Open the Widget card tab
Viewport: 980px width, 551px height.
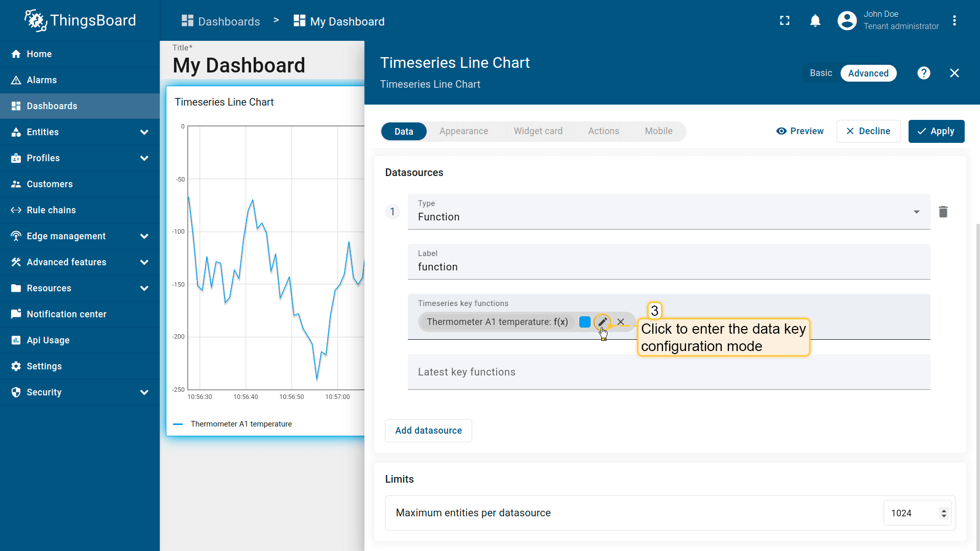538,131
